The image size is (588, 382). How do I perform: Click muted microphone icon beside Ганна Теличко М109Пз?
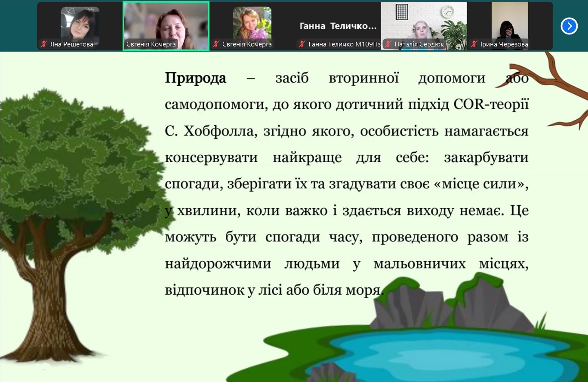tap(302, 44)
